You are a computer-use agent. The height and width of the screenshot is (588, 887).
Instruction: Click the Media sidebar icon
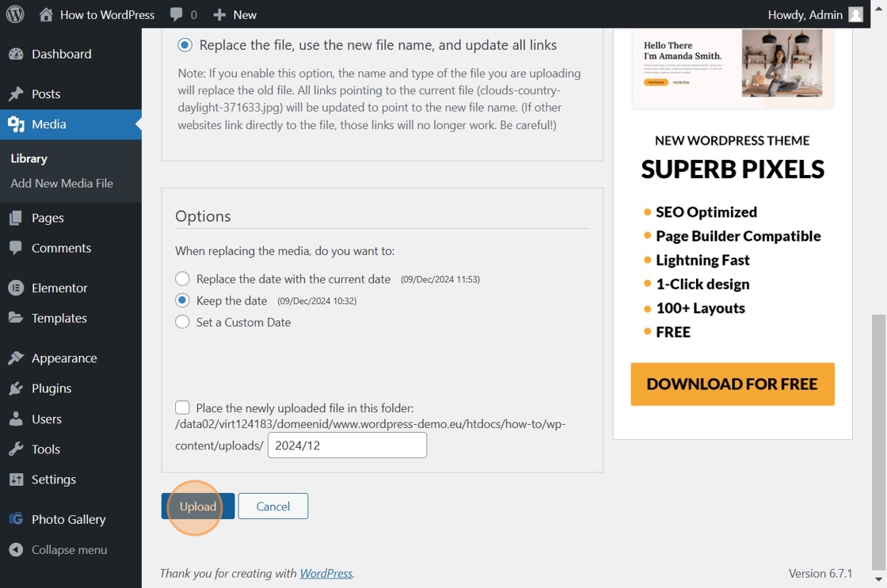click(x=16, y=124)
